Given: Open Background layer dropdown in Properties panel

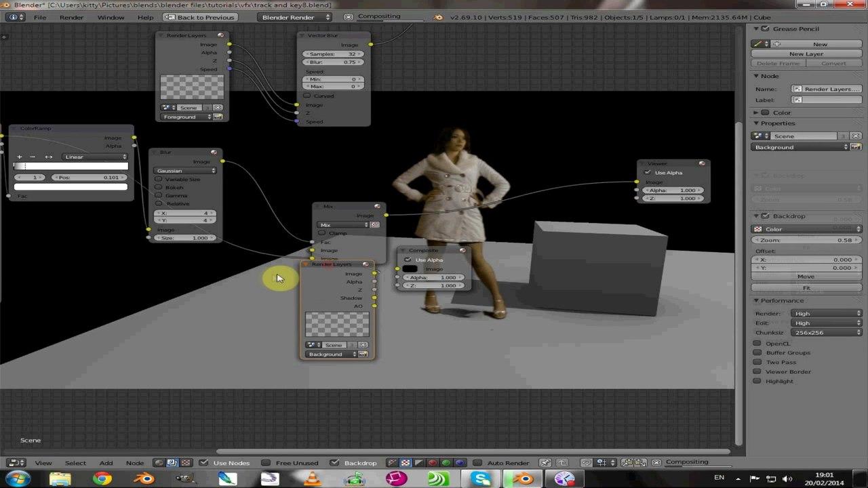Looking at the screenshot, I should [800, 147].
